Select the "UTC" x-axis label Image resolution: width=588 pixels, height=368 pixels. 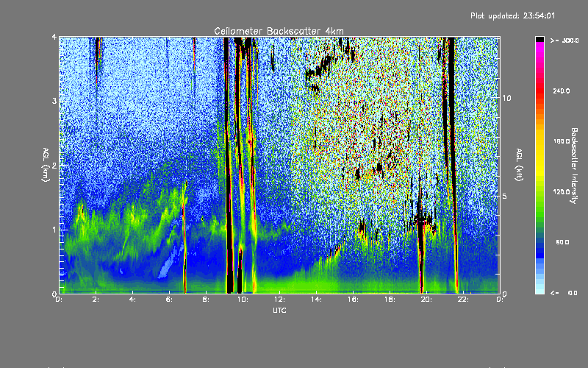coord(280,310)
